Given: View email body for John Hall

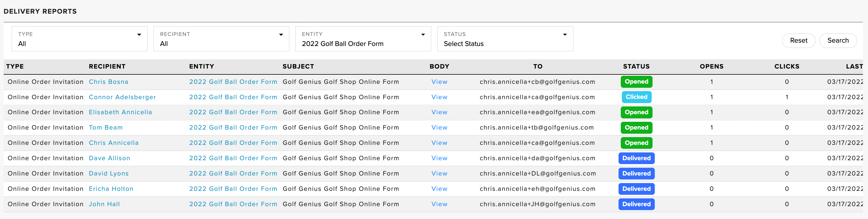Looking at the screenshot, I should coord(439,204).
